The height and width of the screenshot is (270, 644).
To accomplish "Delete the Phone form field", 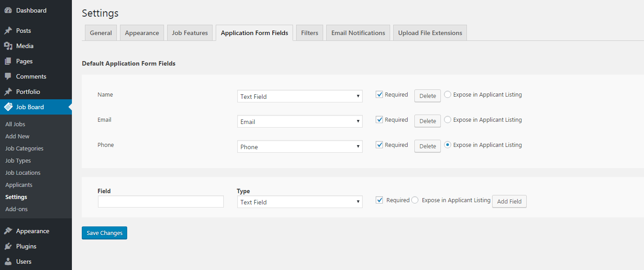I will coord(427,146).
